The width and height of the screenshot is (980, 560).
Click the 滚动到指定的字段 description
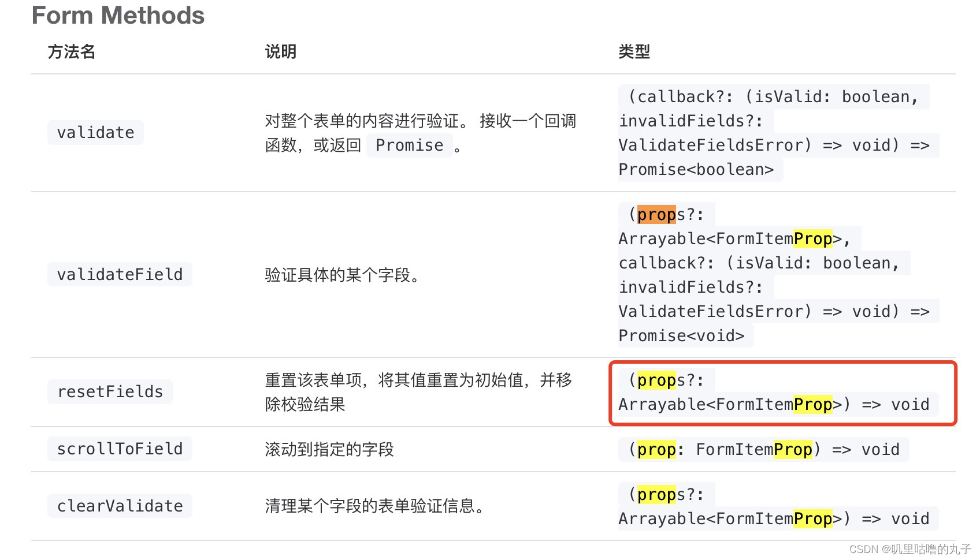pyautogui.click(x=329, y=449)
